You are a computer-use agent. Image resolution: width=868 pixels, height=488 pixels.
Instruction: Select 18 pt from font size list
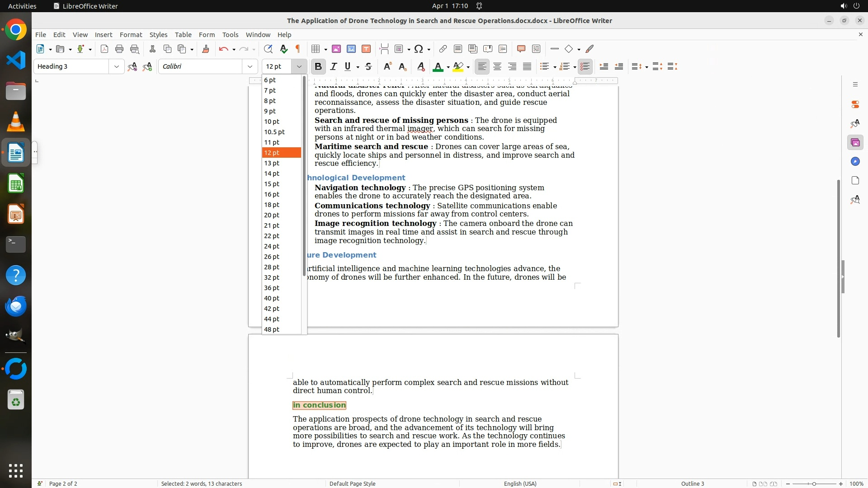pyautogui.click(x=272, y=205)
